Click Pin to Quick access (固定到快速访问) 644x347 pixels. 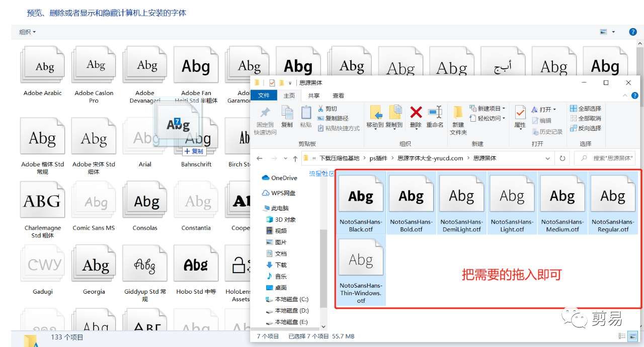[x=265, y=120]
